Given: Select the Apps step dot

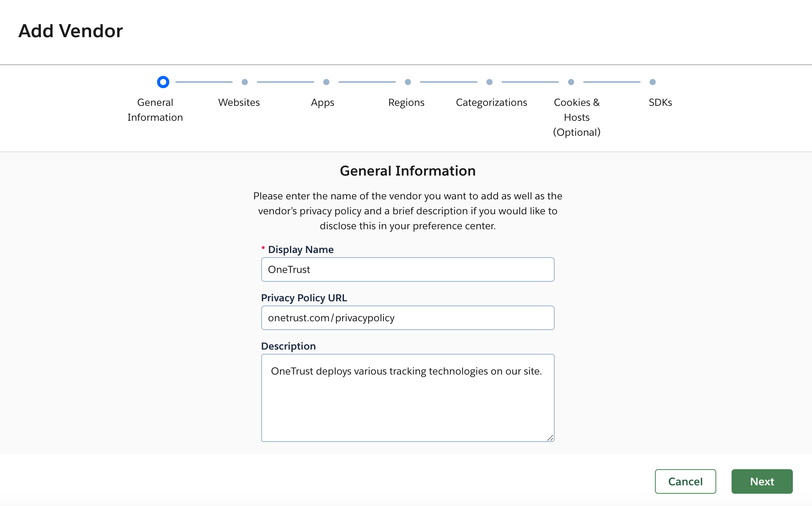Looking at the screenshot, I should pos(326,82).
